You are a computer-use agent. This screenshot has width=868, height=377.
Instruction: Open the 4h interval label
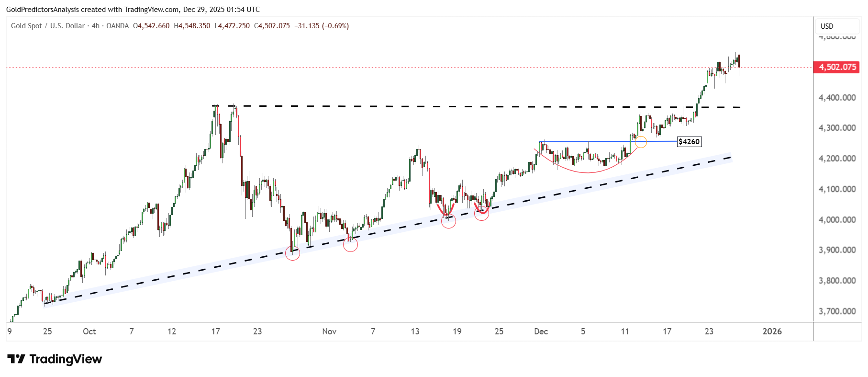click(x=96, y=26)
